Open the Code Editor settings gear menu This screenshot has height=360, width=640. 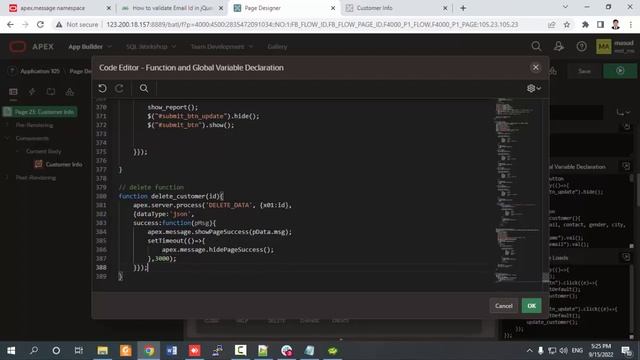tap(533, 88)
